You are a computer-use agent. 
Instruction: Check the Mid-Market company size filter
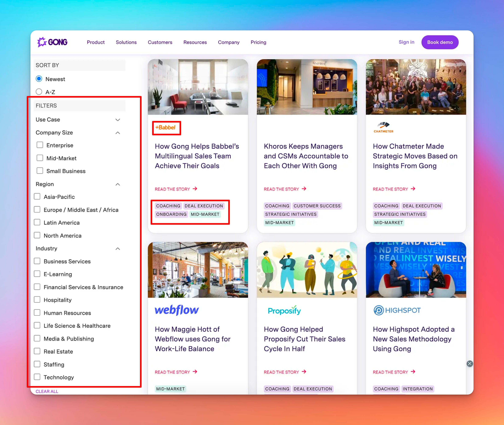pyautogui.click(x=40, y=158)
